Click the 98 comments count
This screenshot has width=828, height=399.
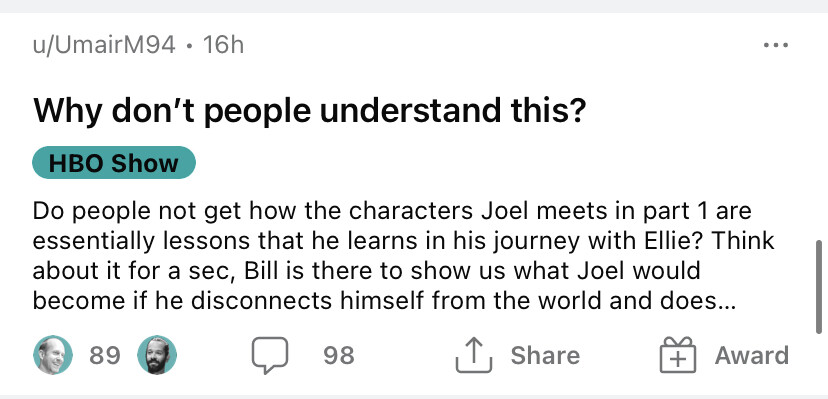point(338,355)
